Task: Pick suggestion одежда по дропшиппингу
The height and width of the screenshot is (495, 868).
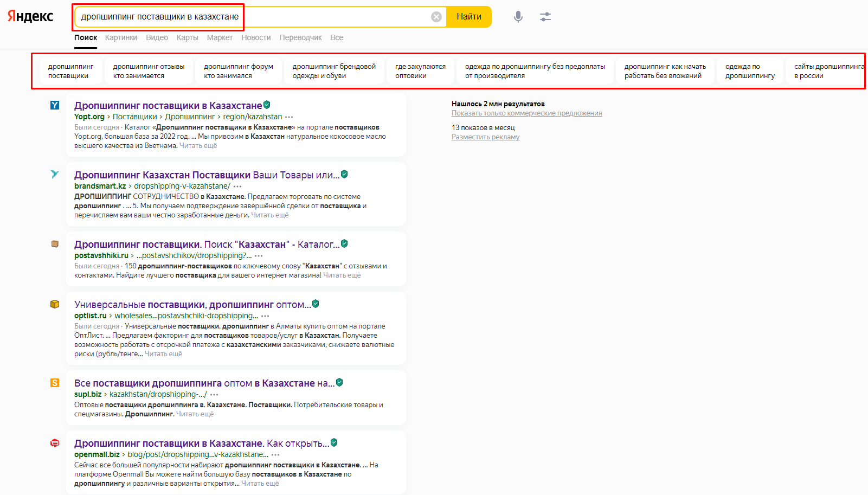Action: coord(750,71)
